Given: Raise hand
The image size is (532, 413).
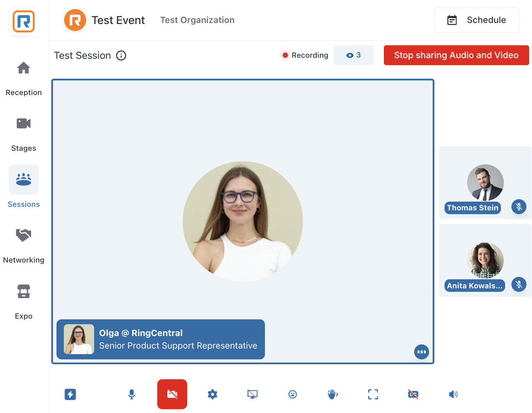Looking at the screenshot, I should (x=333, y=394).
